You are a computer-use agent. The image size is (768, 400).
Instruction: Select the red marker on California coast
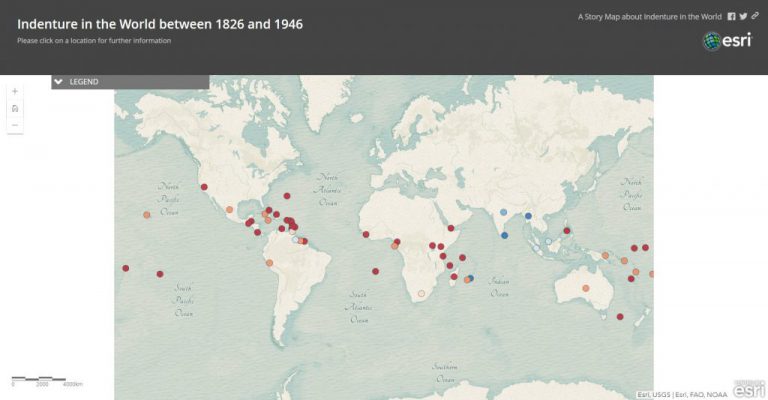click(204, 187)
